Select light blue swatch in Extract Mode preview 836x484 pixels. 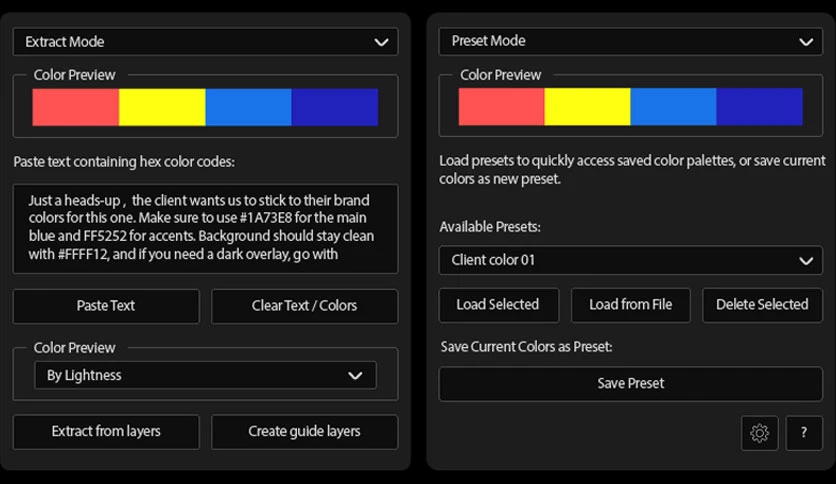pyautogui.click(x=248, y=107)
